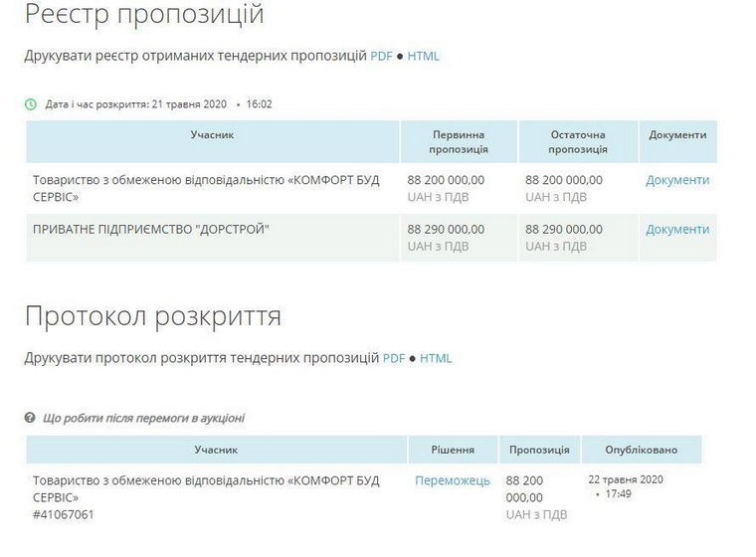The width and height of the screenshot is (756, 557).
Task: Click the Документи column header
Action: point(677,134)
